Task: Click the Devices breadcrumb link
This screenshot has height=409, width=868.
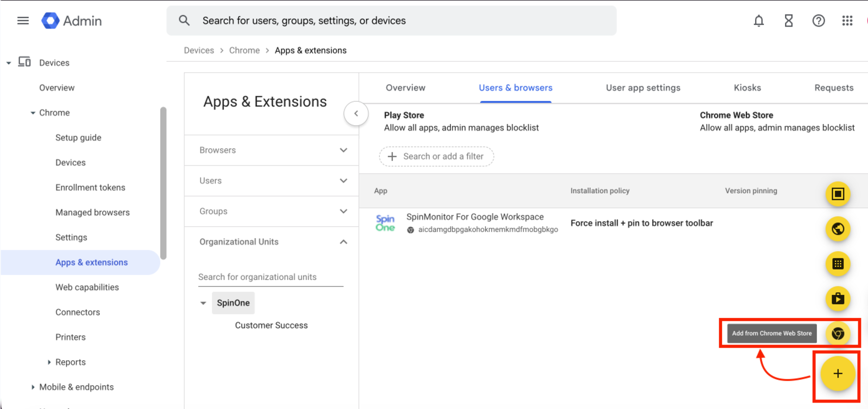Action: tap(199, 50)
